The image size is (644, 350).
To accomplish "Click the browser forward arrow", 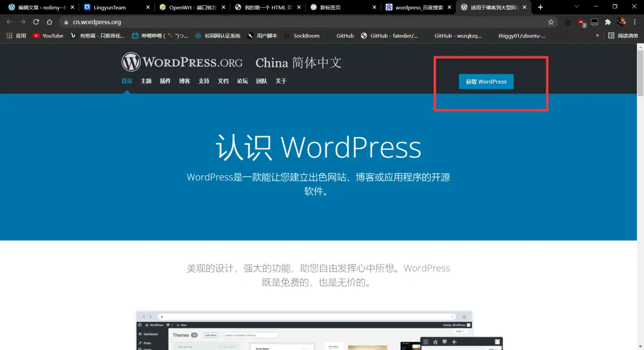I will (23, 22).
